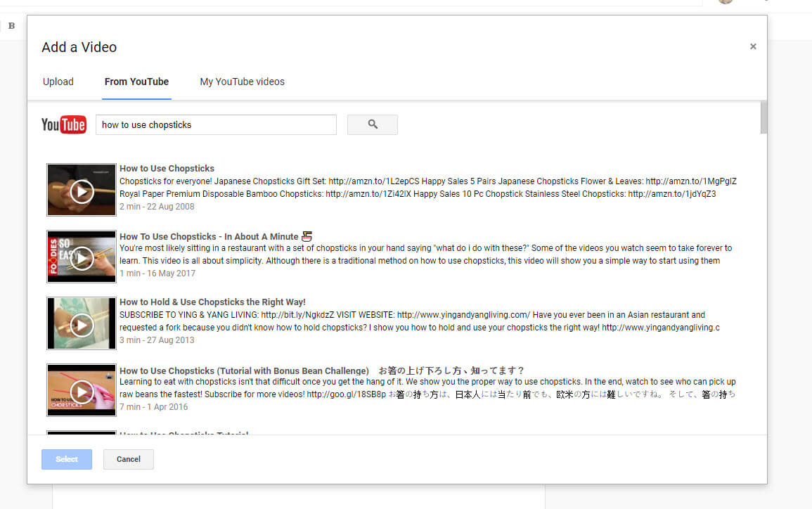
Task: Click the 'Add a Video' dialog heading
Action: click(79, 47)
